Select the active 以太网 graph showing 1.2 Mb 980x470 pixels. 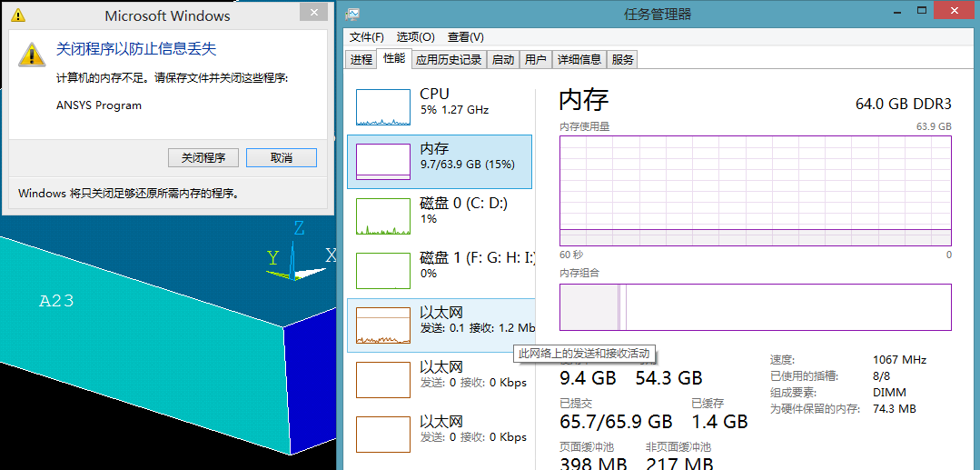point(382,325)
